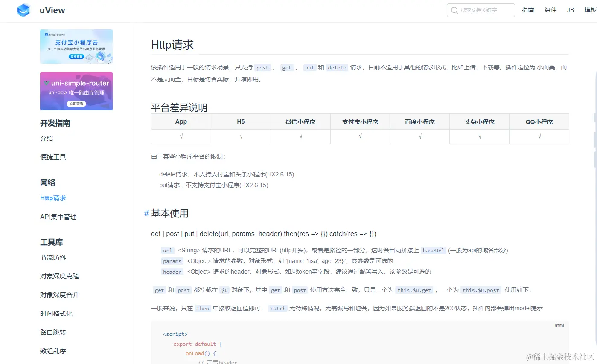Click the 网络 sidebar heading

coord(48,183)
